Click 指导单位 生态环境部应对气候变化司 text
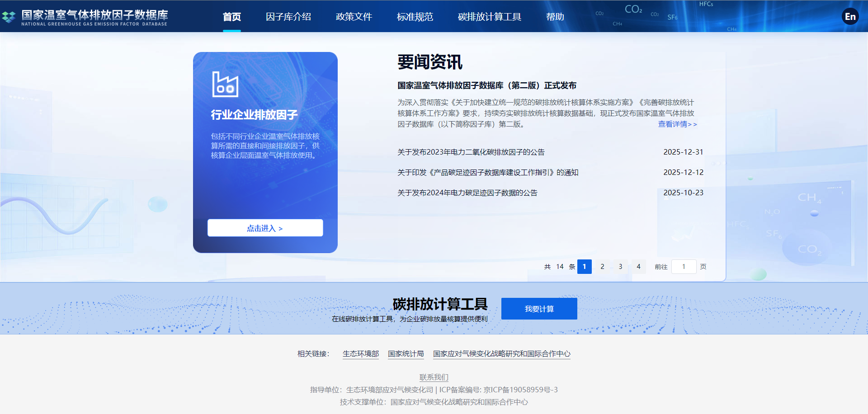This screenshot has height=414, width=868. click(372, 390)
